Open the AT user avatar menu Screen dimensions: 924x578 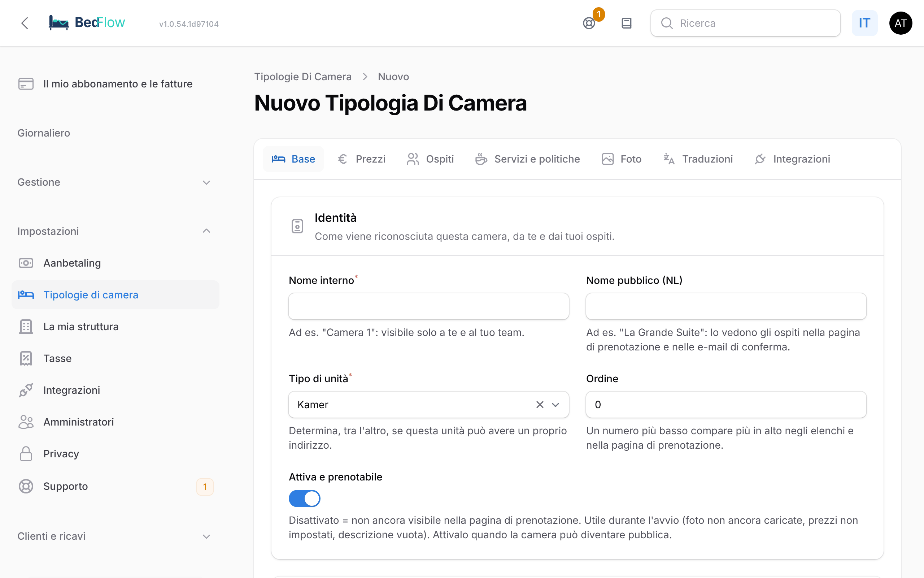pyautogui.click(x=900, y=23)
